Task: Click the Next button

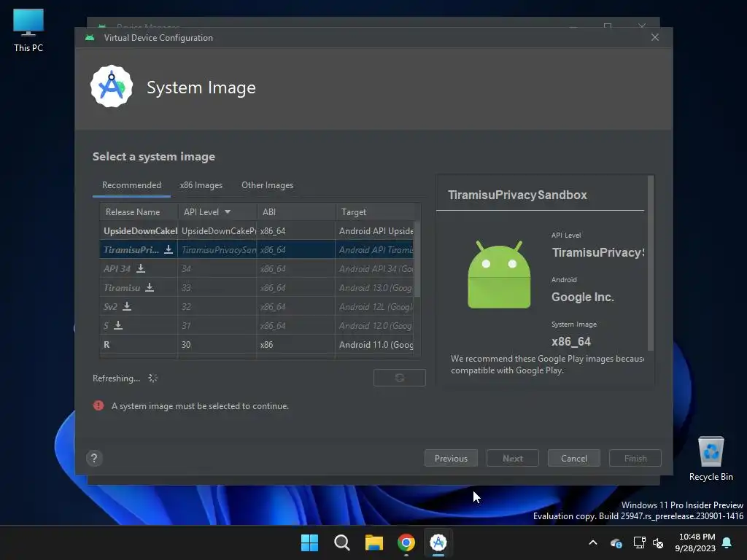Action: pyautogui.click(x=513, y=458)
